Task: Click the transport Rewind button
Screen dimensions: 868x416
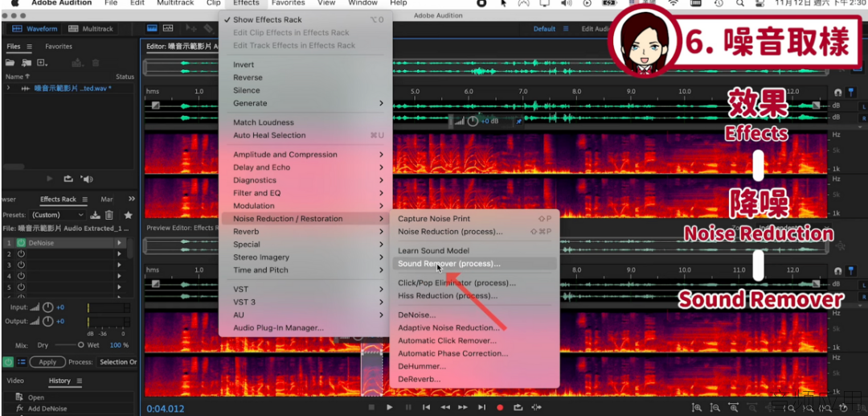Action: tap(445, 407)
